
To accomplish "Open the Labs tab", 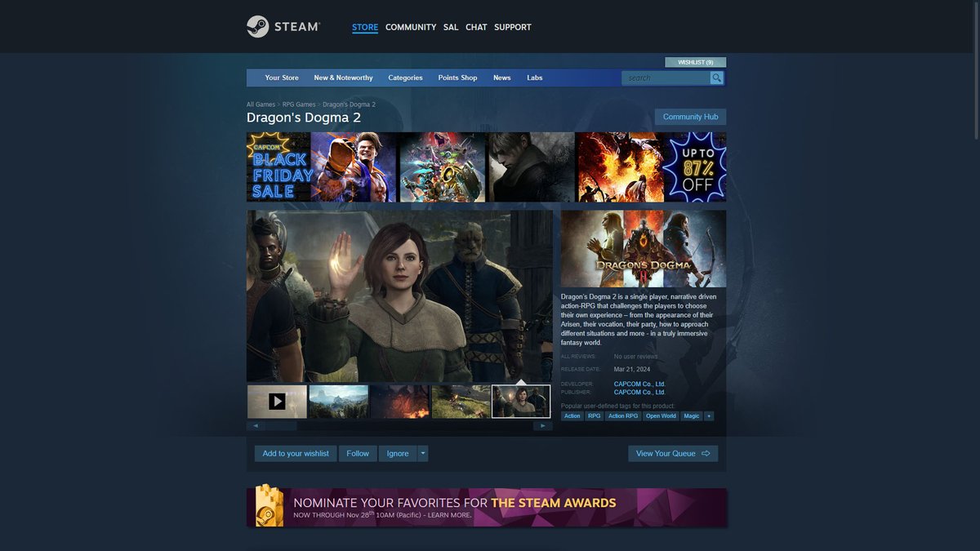I will point(535,78).
